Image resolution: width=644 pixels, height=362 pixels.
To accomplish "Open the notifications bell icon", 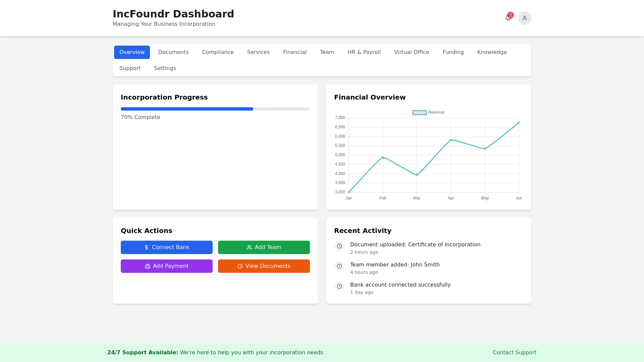I will (x=508, y=18).
